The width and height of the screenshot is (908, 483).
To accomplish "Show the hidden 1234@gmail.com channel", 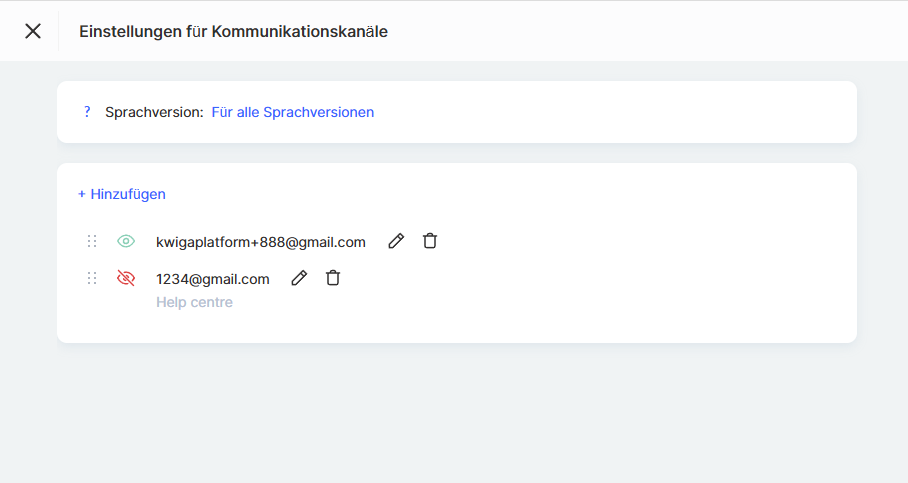I will (x=126, y=279).
